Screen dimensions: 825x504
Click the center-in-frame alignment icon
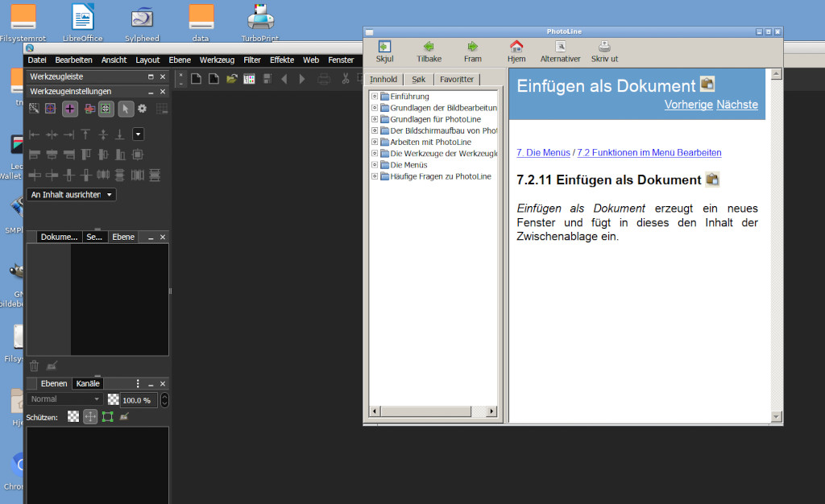pos(138,155)
